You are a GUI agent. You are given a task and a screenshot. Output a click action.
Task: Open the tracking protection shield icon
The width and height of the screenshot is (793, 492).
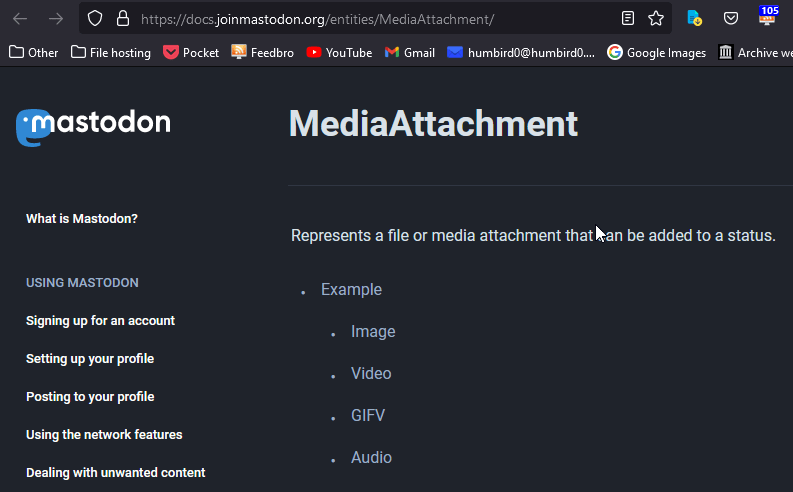(95, 18)
